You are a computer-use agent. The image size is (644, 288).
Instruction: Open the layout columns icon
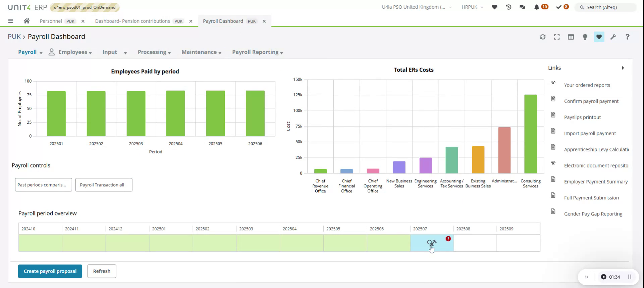click(x=571, y=37)
